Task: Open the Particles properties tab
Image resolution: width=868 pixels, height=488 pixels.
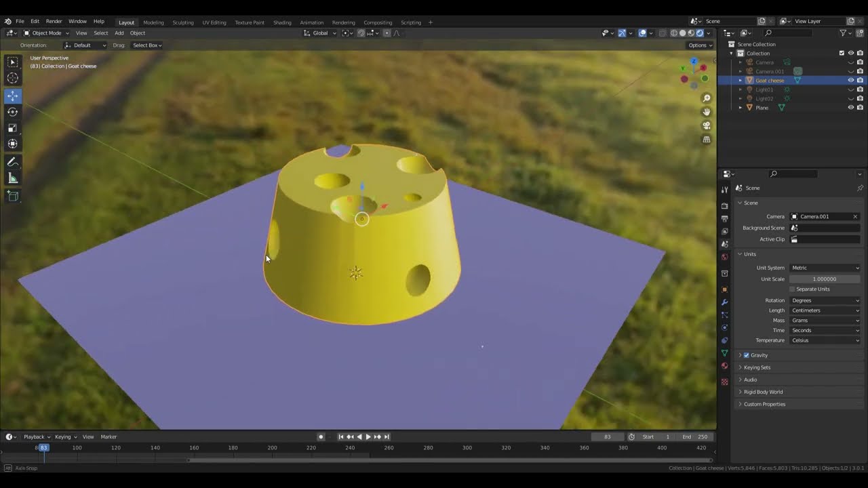Action: tap(725, 315)
